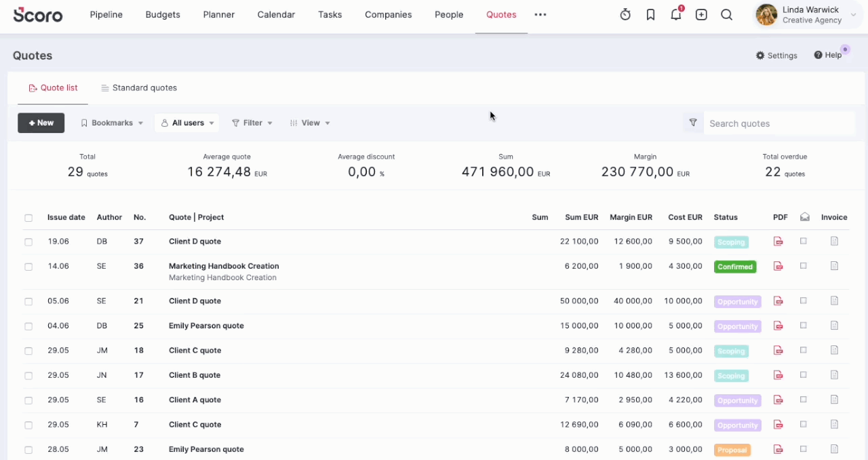Toggle the select-all quotes checkbox
Screen dimensions: 868x460
pyautogui.click(x=28, y=218)
